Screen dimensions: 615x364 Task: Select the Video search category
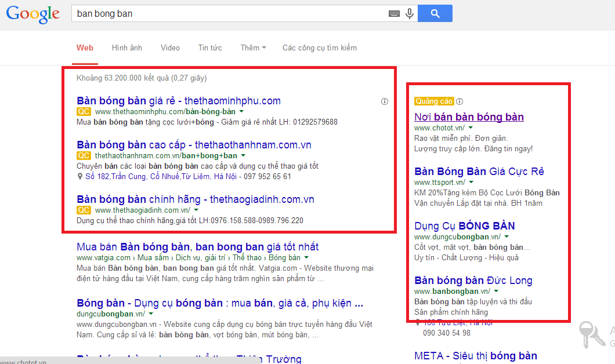(x=170, y=48)
